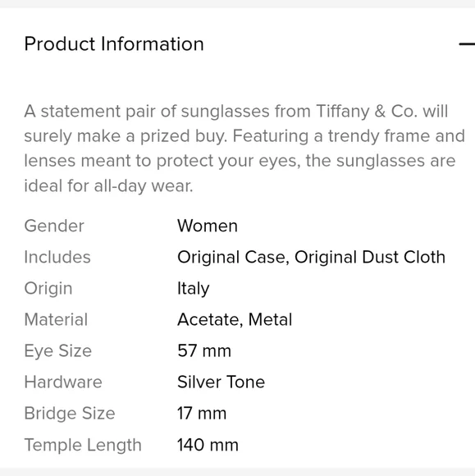475x476 pixels.
Task: Select the Acetate, Metal value
Action: pos(235,320)
